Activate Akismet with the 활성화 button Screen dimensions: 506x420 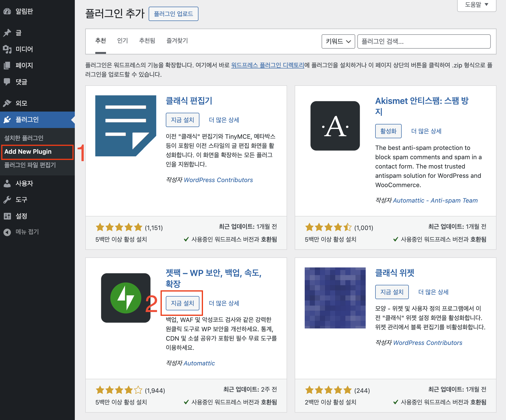pyautogui.click(x=388, y=131)
